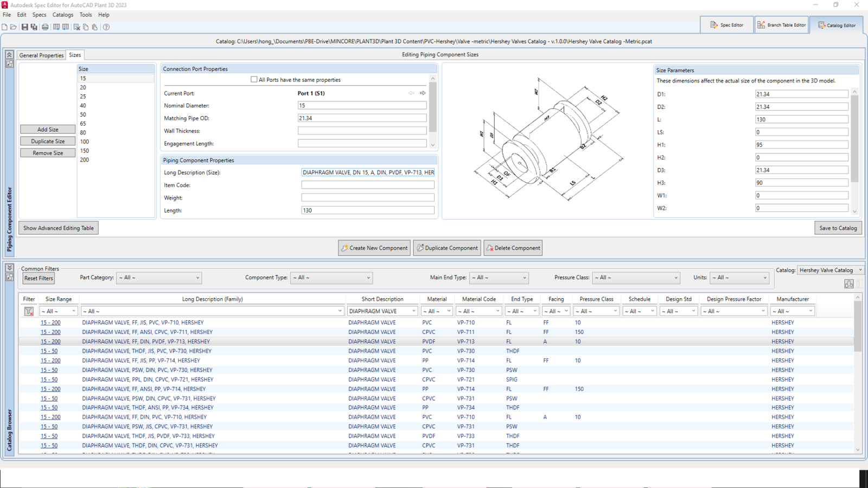
Task: Clear the filter row with the funnel icon
Action: (x=29, y=311)
